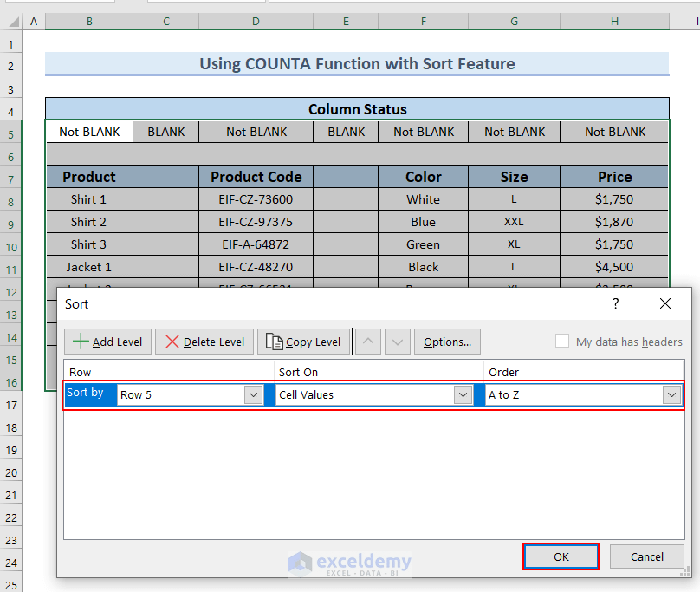Enable the 'My data has headers' checkbox
The height and width of the screenshot is (592, 700).
(x=561, y=342)
